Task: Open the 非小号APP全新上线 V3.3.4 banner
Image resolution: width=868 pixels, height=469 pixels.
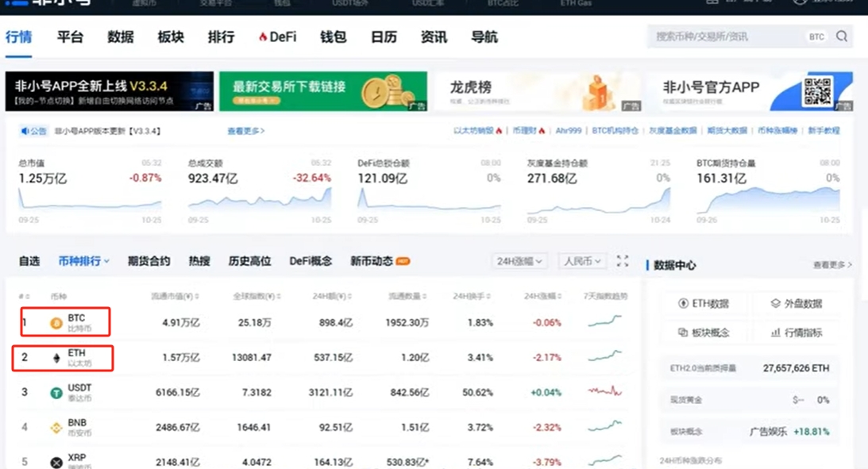Action: (x=109, y=91)
